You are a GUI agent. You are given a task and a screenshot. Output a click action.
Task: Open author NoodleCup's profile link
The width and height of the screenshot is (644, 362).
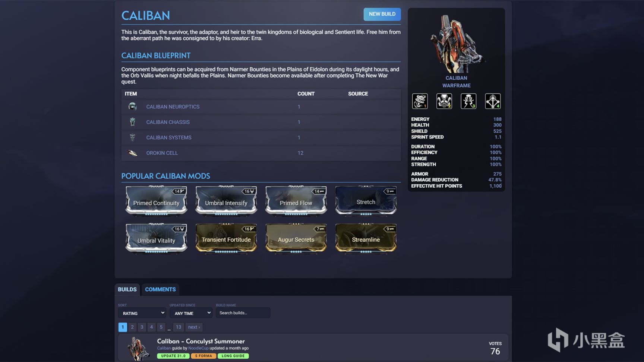point(198,348)
